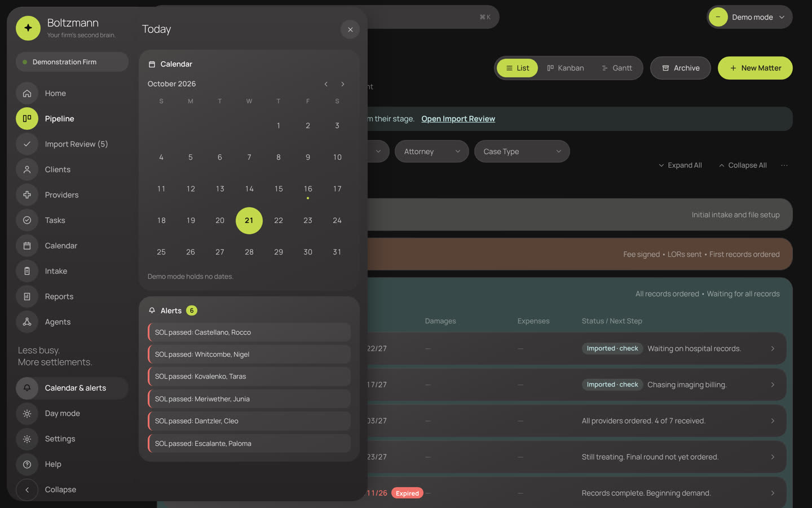Go to next month in calendar
The image size is (812, 508).
click(x=342, y=84)
